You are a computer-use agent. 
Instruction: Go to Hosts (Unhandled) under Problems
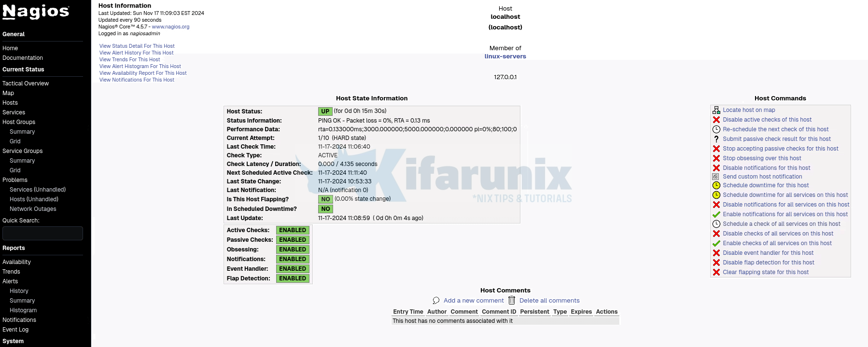point(34,199)
